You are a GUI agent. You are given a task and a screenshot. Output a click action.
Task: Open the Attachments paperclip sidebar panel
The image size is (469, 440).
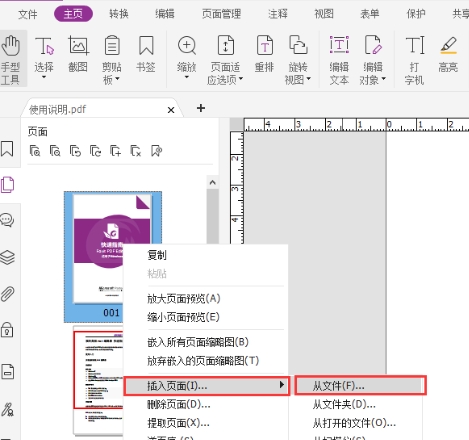[7, 294]
